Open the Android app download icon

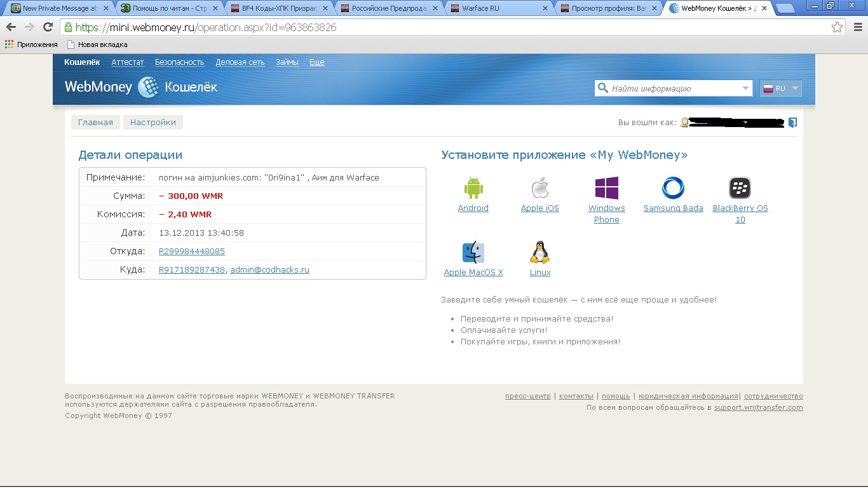click(473, 188)
